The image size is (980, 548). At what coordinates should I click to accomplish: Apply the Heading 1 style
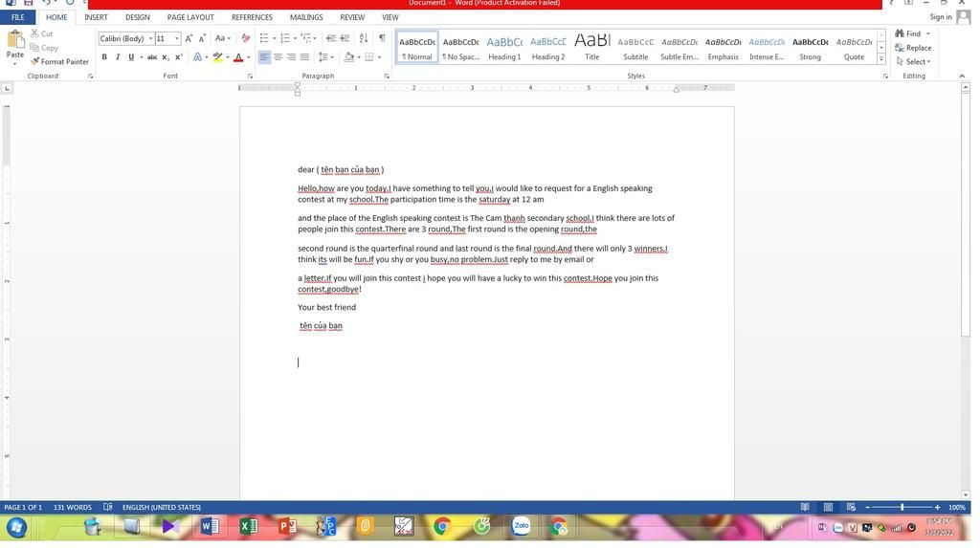pos(504,48)
